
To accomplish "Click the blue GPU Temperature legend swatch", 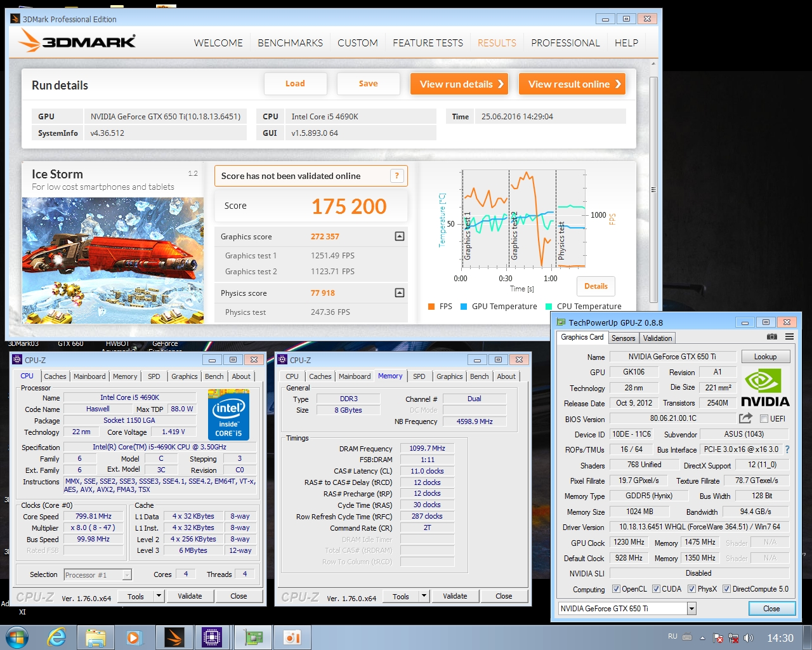I will tap(464, 307).
